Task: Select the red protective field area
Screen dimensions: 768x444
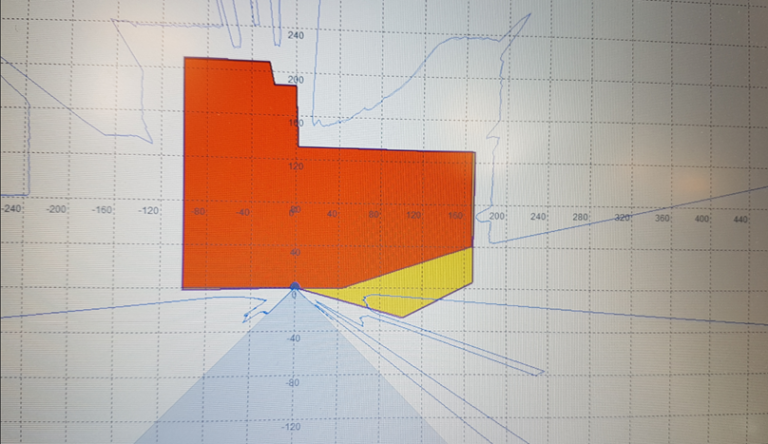Action: (x=330, y=200)
